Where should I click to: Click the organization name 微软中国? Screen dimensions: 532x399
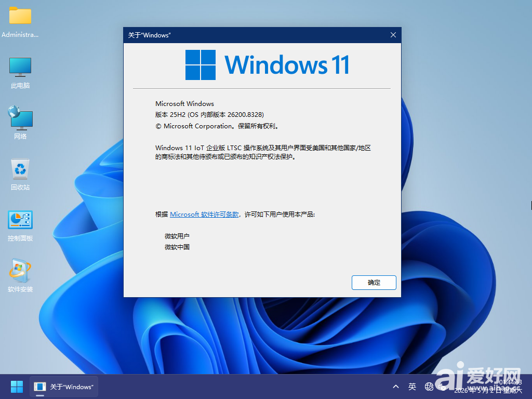[x=177, y=247]
